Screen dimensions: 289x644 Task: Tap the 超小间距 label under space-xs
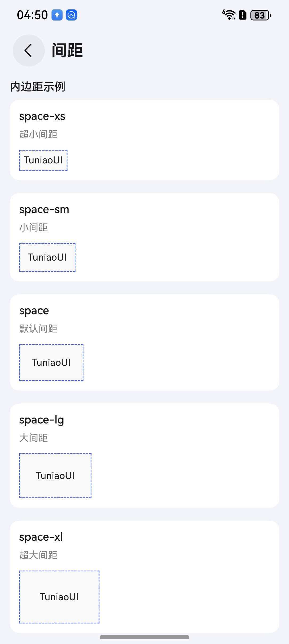pyautogui.click(x=38, y=135)
